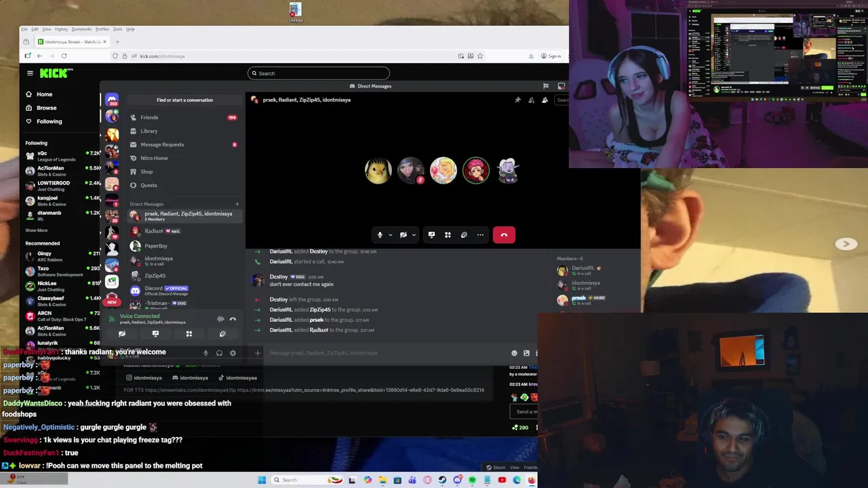Open activities from the call controls

(x=448, y=235)
